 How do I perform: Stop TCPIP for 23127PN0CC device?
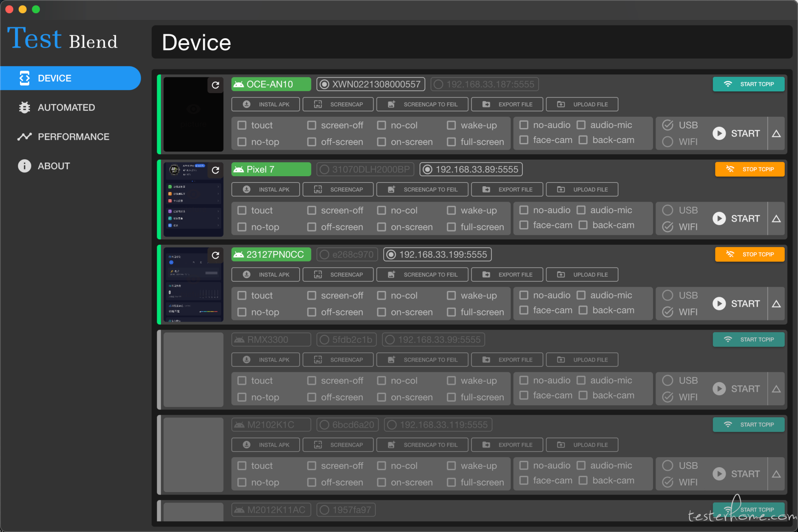[x=750, y=254]
